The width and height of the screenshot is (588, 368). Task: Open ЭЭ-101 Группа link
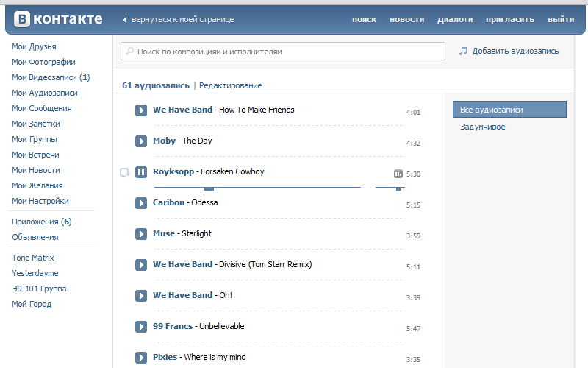(39, 289)
